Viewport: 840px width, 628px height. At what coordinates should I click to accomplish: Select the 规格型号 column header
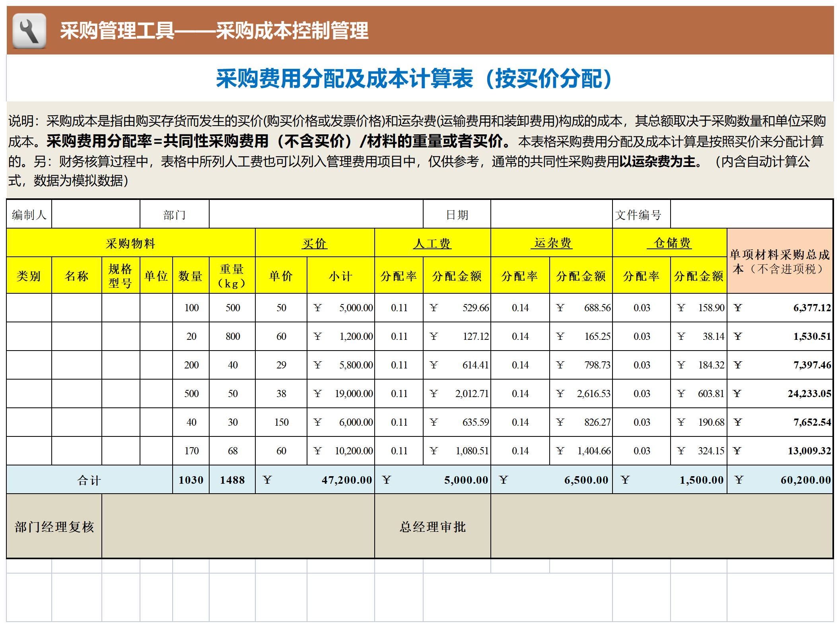121,275
